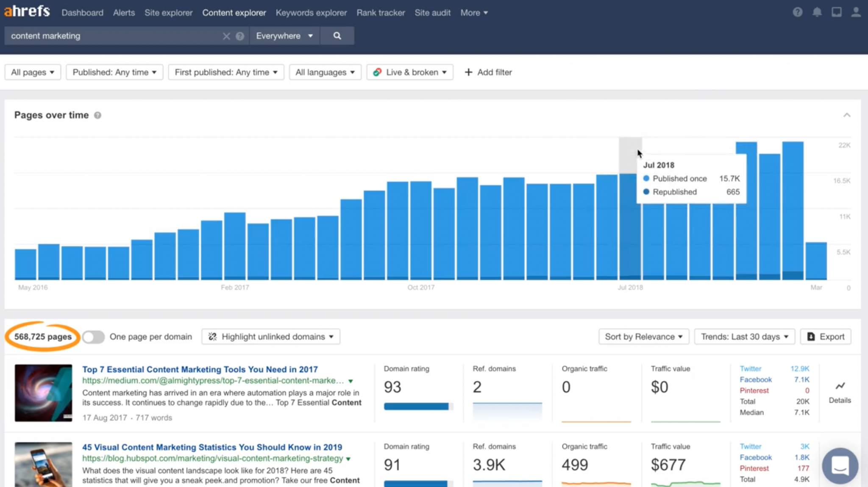Enable the One page per domain toggle

[x=93, y=337]
